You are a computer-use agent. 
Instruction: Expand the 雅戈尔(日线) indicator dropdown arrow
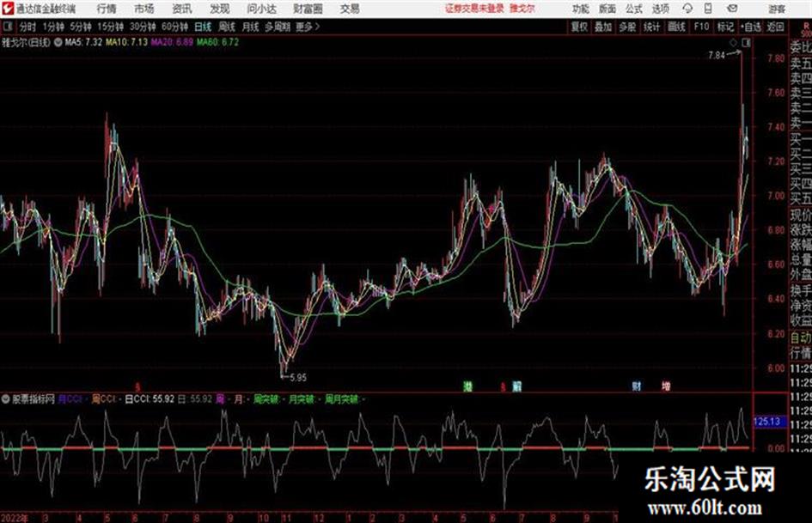[x=58, y=42]
